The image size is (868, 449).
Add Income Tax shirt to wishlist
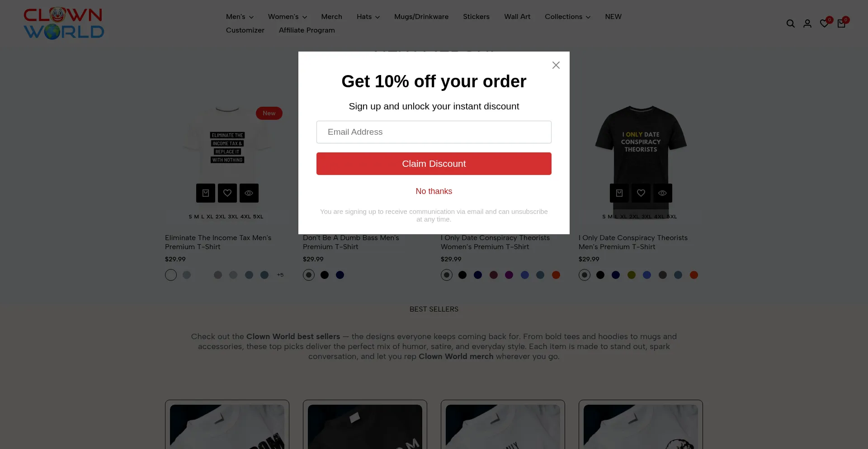227,193
